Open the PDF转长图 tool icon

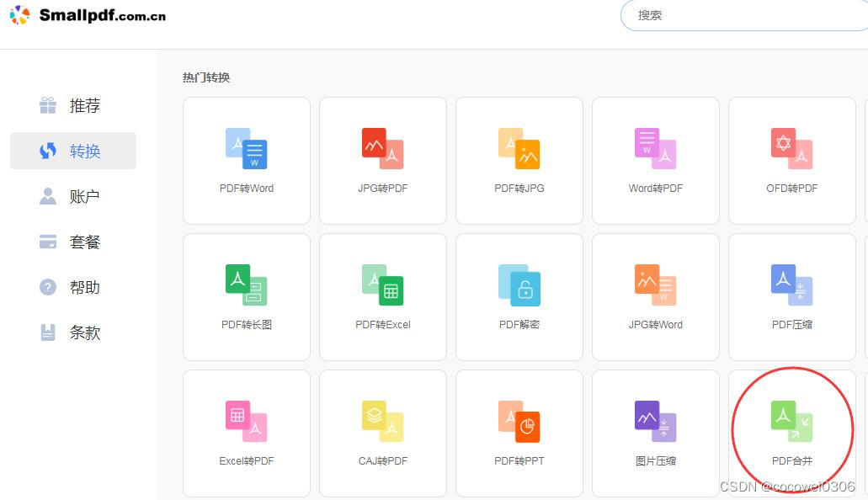point(247,285)
